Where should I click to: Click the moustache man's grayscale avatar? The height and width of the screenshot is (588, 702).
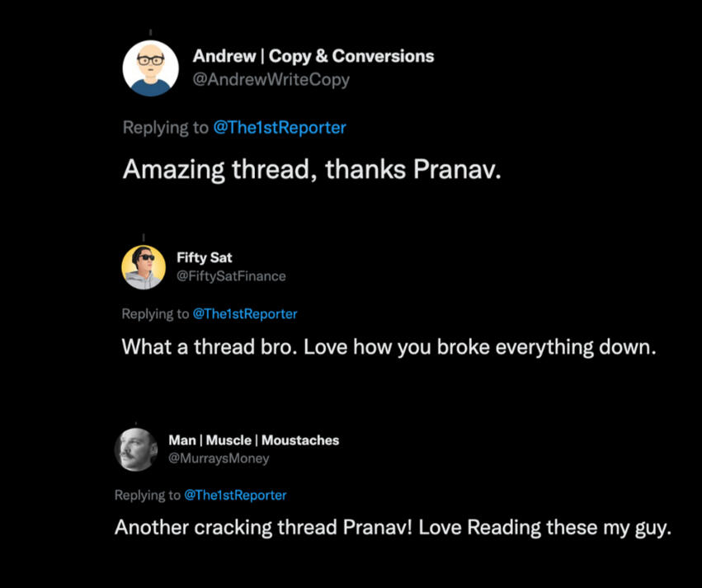pyautogui.click(x=136, y=449)
